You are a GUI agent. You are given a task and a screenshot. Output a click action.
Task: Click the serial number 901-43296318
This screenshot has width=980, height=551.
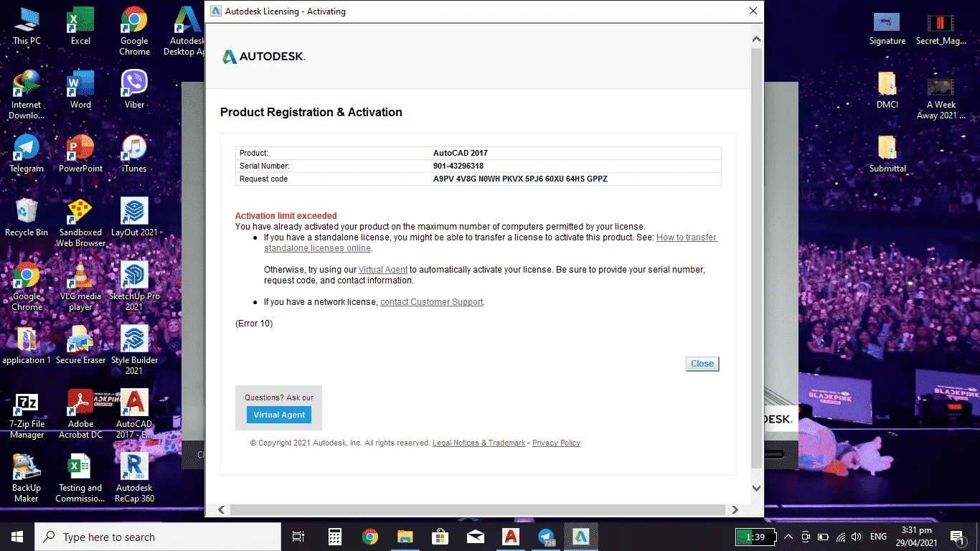(458, 166)
